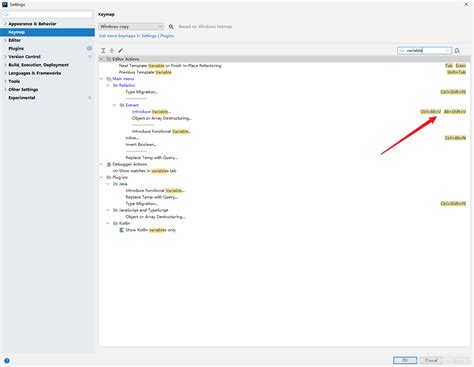
Task: Click the keymap gear options icon
Action: 171,27
